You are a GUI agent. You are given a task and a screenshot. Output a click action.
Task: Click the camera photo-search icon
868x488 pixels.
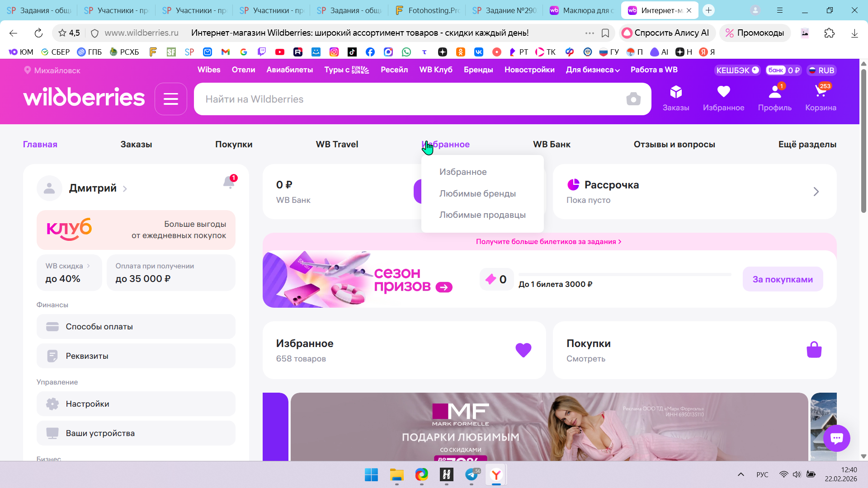click(x=633, y=99)
